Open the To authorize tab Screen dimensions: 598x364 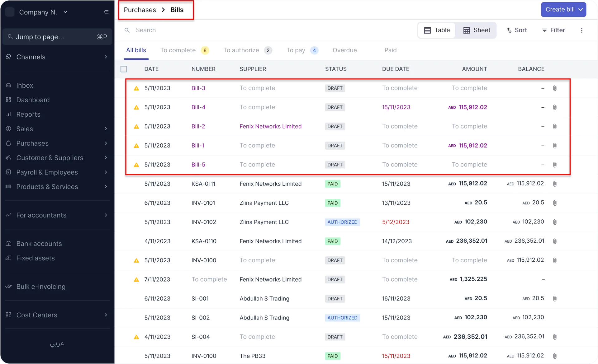click(x=241, y=50)
